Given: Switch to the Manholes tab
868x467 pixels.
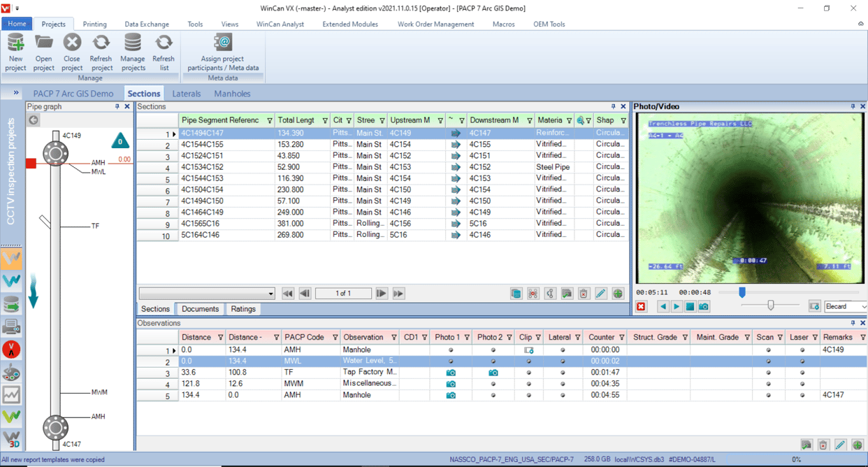Looking at the screenshot, I should pyautogui.click(x=231, y=93).
